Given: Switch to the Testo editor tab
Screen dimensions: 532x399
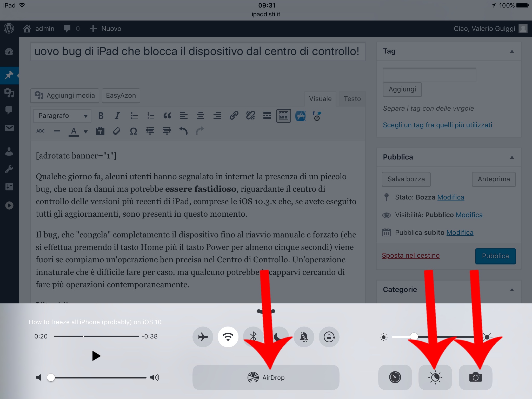Looking at the screenshot, I should click(x=352, y=99).
